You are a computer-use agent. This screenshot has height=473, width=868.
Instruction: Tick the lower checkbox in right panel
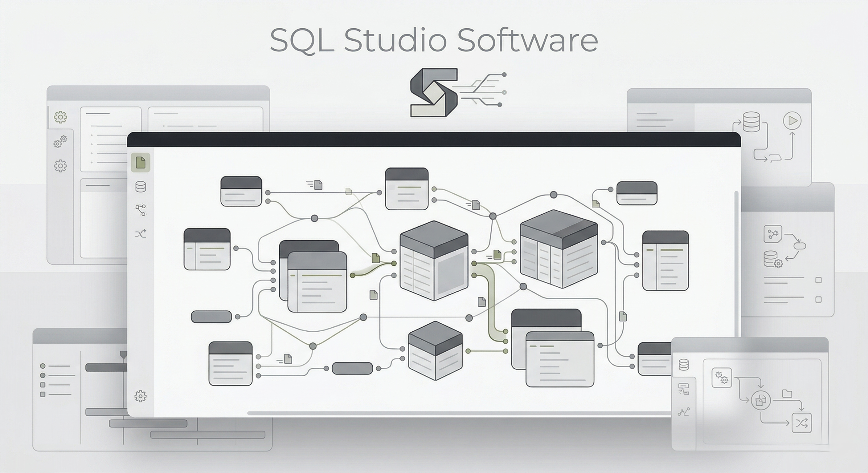tap(818, 299)
